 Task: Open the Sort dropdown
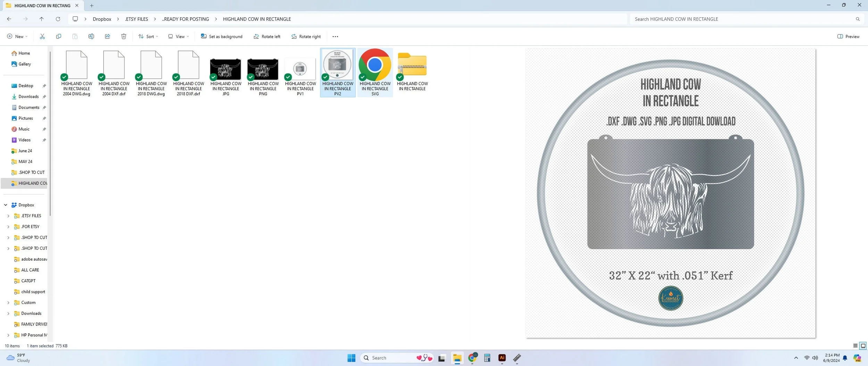pyautogui.click(x=148, y=36)
